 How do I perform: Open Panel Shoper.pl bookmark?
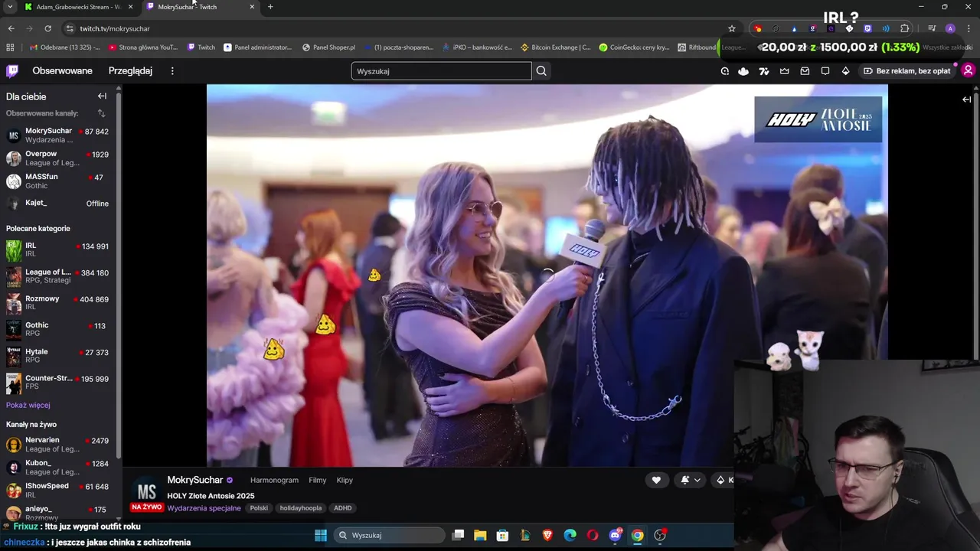[328, 47]
